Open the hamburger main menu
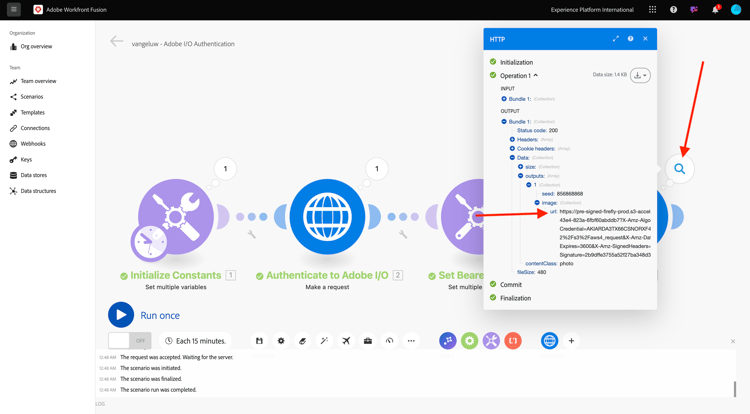The height and width of the screenshot is (414, 750). (x=14, y=9)
